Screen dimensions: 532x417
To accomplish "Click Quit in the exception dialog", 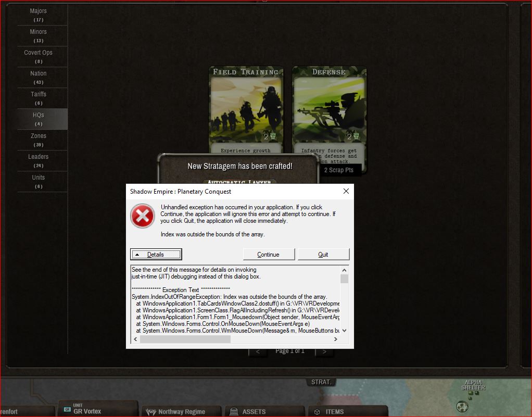I will coord(323,254).
